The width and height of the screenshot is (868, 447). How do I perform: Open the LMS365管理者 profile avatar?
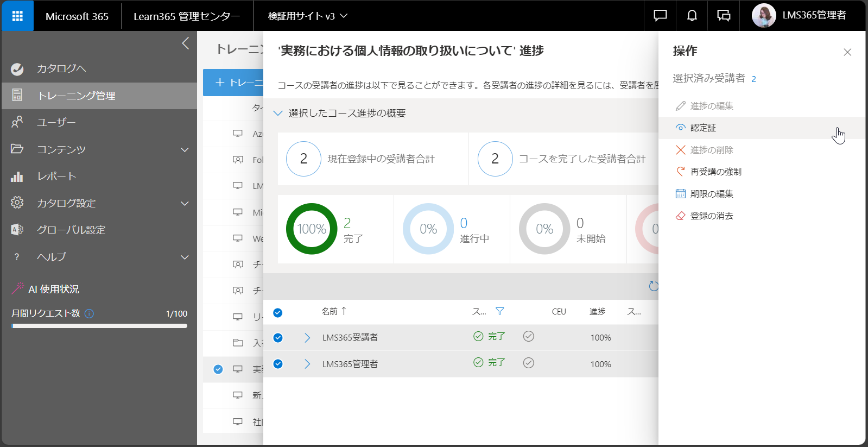tap(764, 16)
